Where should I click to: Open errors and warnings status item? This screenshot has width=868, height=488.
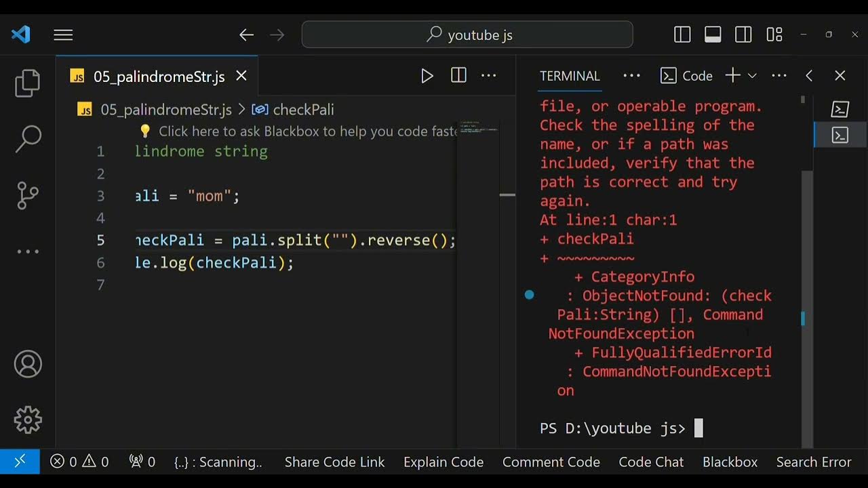(79, 462)
